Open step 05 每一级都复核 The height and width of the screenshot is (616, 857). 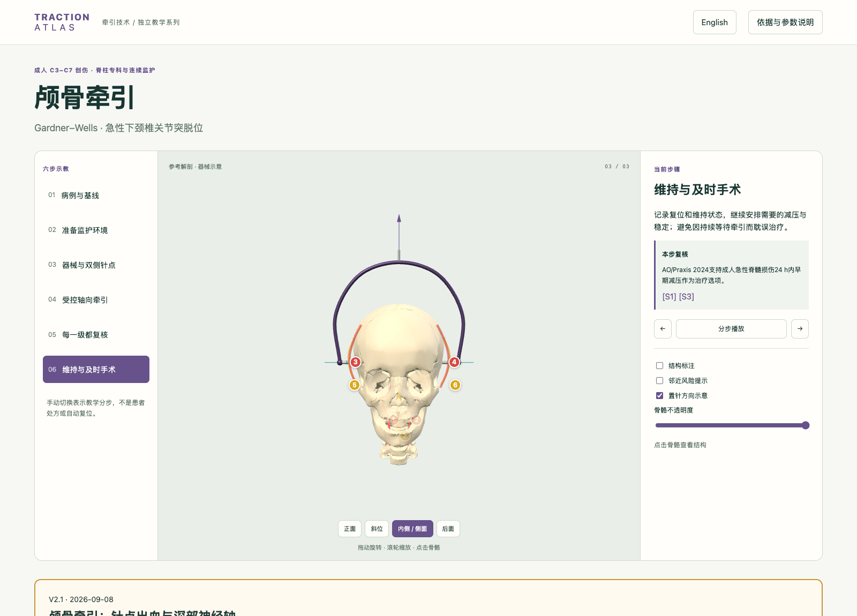(x=96, y=335)
